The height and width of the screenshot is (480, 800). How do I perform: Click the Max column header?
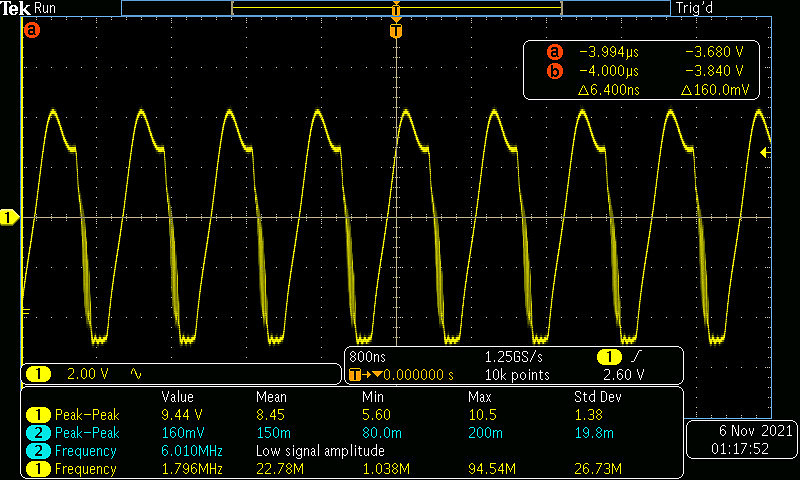[x=480, y=397]
